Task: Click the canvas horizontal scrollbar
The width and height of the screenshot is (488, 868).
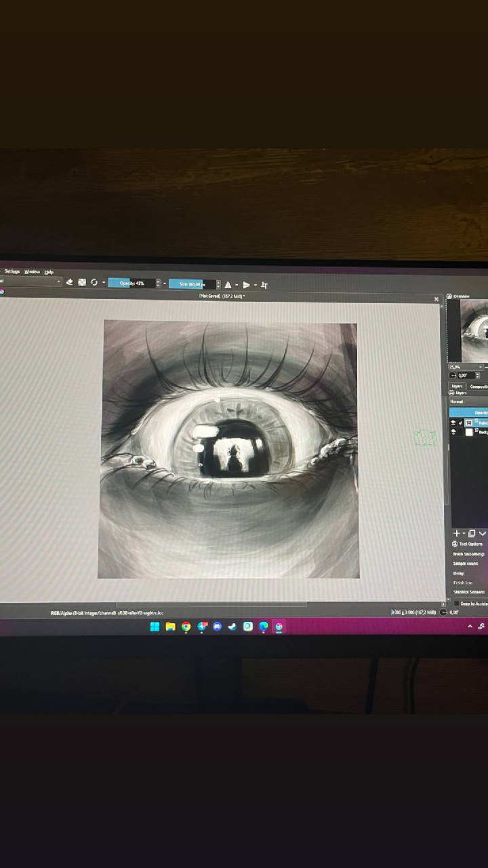Action: click(x=210, y=604)
